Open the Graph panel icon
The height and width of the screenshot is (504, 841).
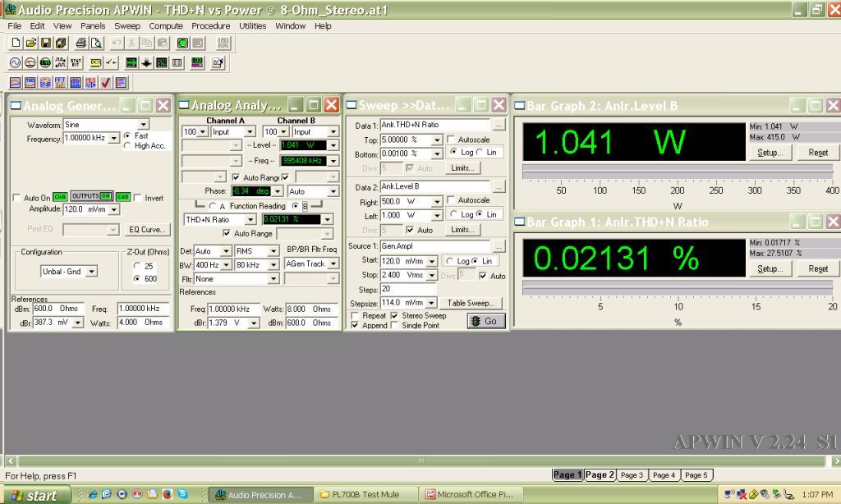coord(162,62)
